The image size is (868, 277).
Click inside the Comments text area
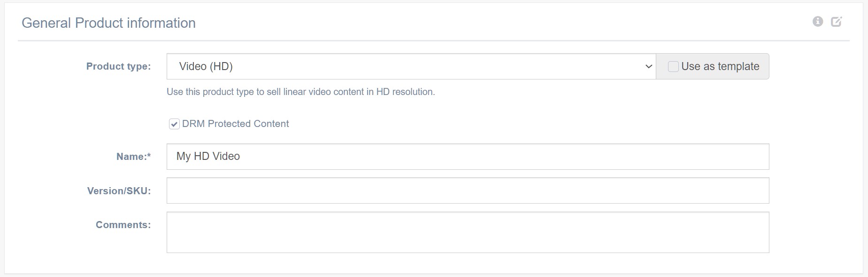[x=468, y=232]
